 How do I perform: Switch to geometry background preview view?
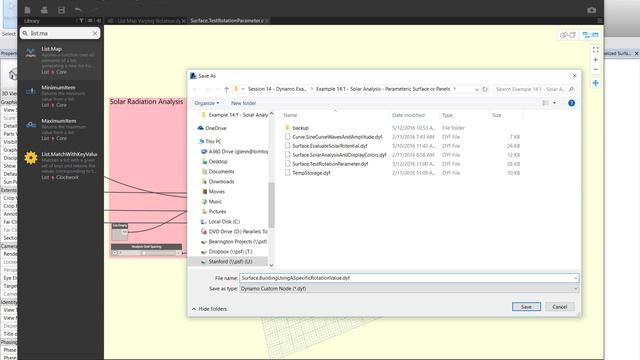pyautogui.click(x=568, y=35)
